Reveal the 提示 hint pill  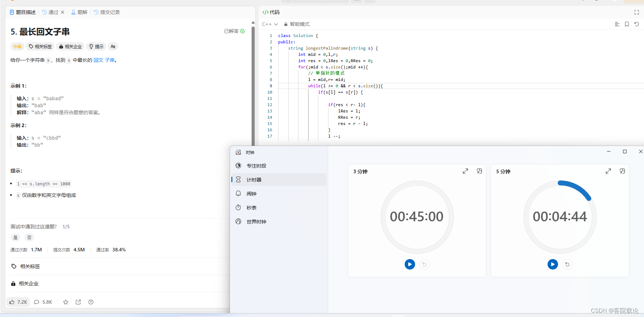[96, 46]
